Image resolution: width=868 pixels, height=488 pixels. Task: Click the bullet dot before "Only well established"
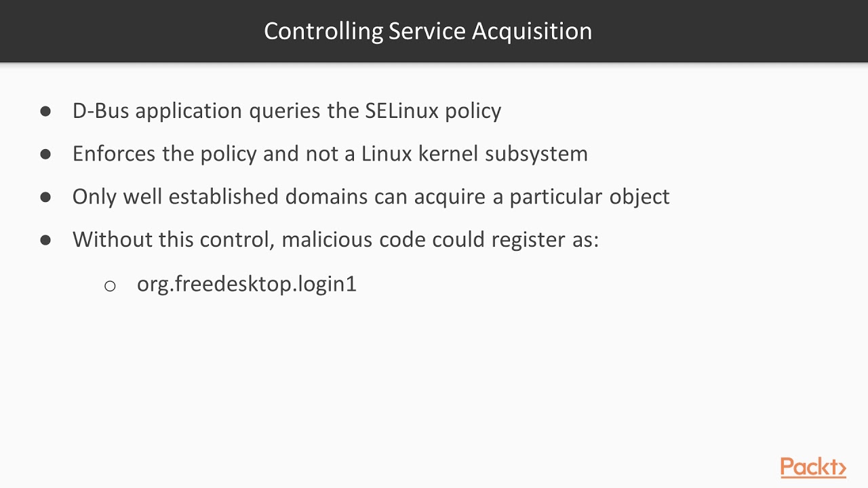click(x=45, y=197)
